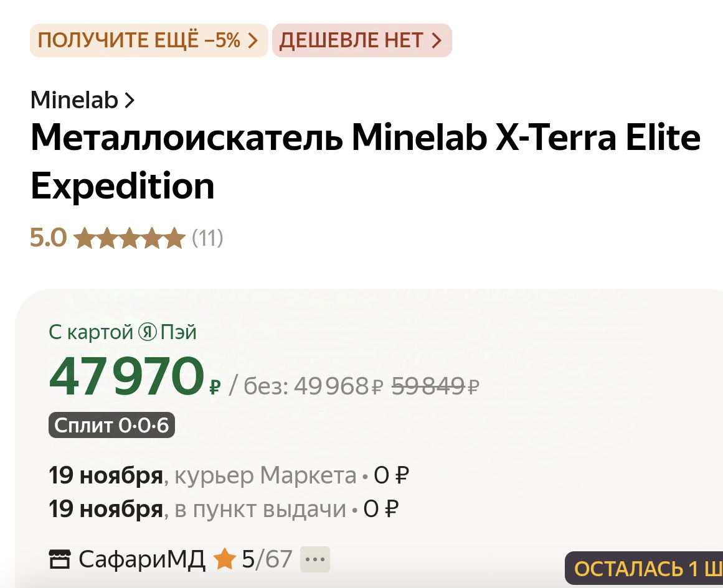This screenshot has width=723, height=588.
Task: Click the five-star product rating icons
Action: pyautogui.click(x=129, y=238)
